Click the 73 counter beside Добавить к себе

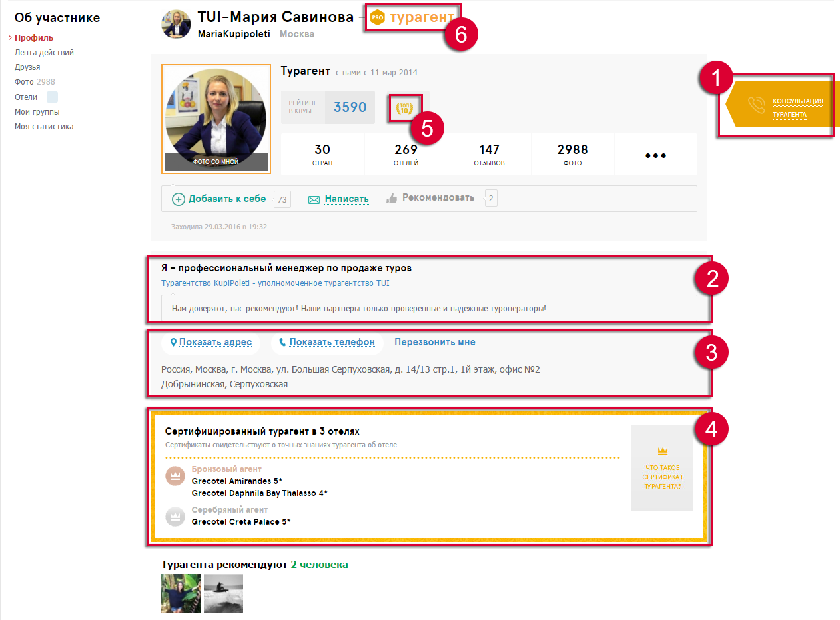pos(282,199)
